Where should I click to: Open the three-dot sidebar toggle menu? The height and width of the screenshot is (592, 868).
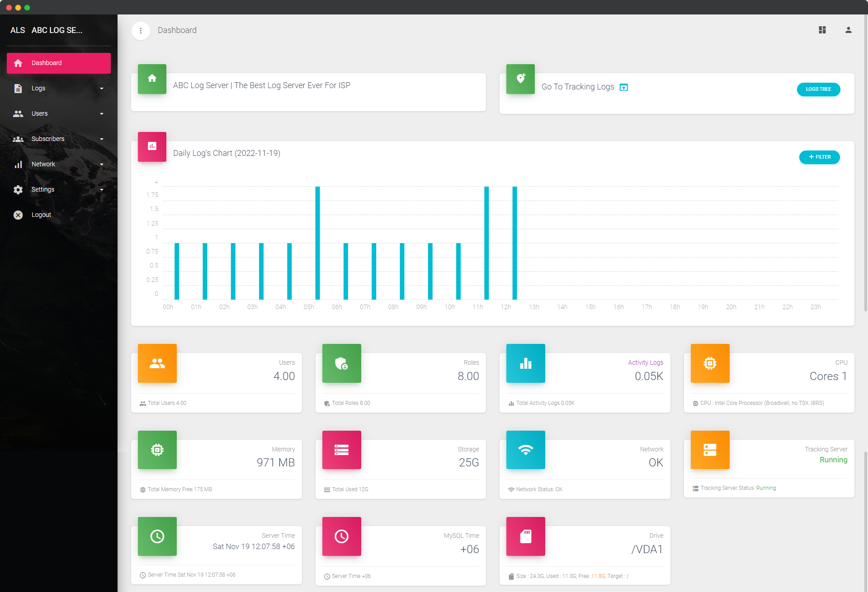141,31
